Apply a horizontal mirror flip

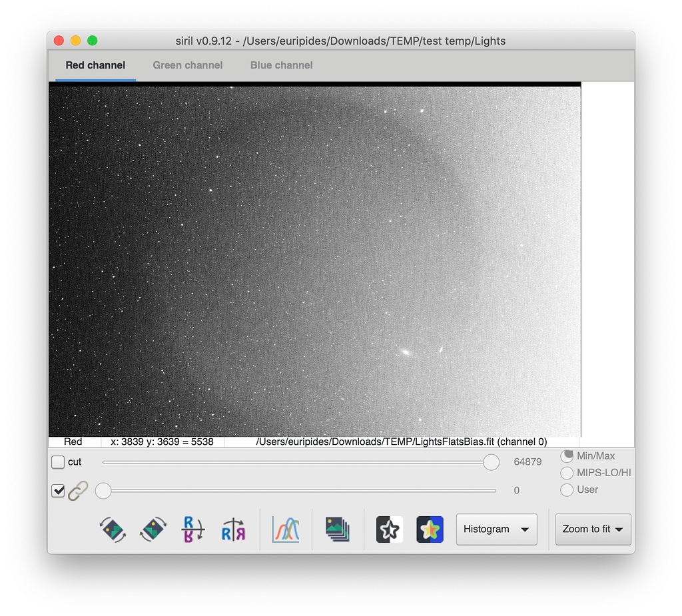[x=233, y=529]
